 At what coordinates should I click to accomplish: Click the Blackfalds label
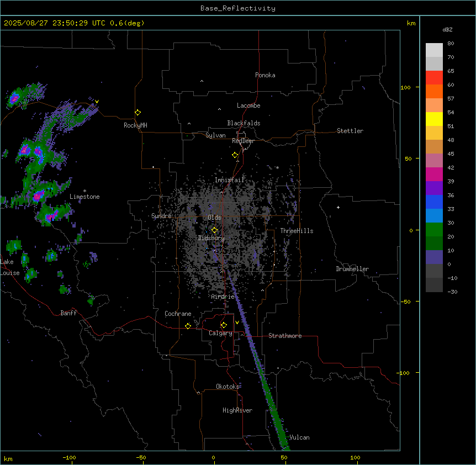point(244,123)
